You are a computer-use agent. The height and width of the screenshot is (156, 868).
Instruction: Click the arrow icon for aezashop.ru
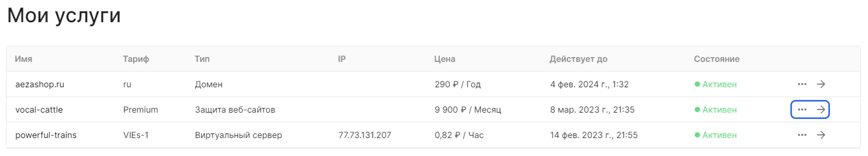coord(821,84)
